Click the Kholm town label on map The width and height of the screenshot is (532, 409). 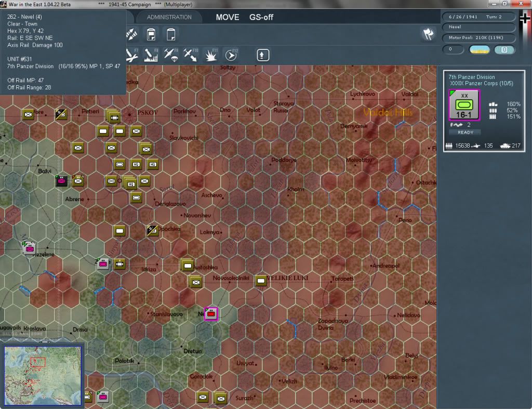pyautogui.click(x=296, y=189)
